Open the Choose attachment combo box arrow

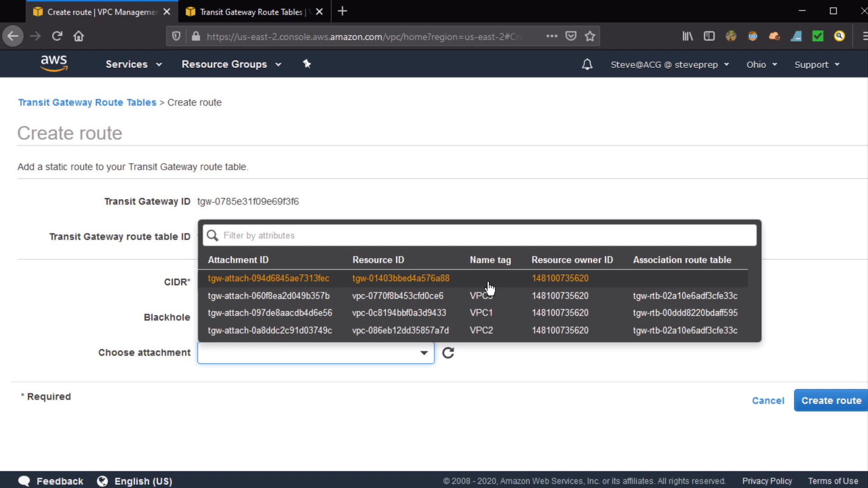[x=424, y=353]
